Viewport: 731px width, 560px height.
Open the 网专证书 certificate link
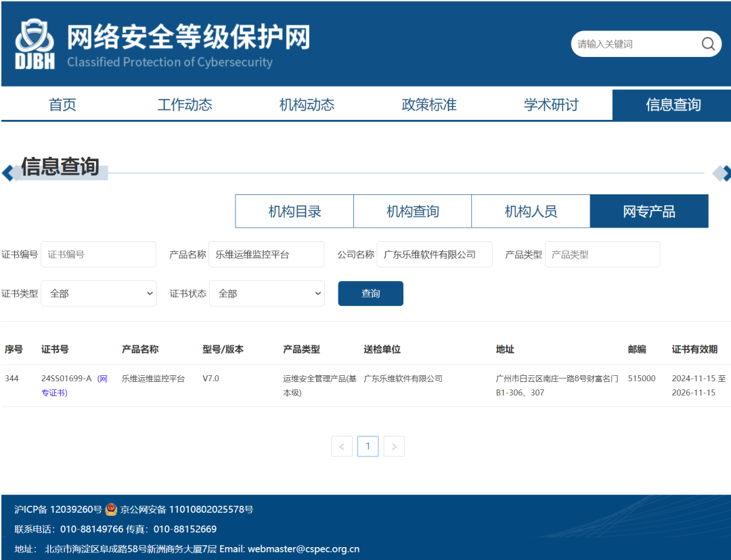(x=102, y=379)
